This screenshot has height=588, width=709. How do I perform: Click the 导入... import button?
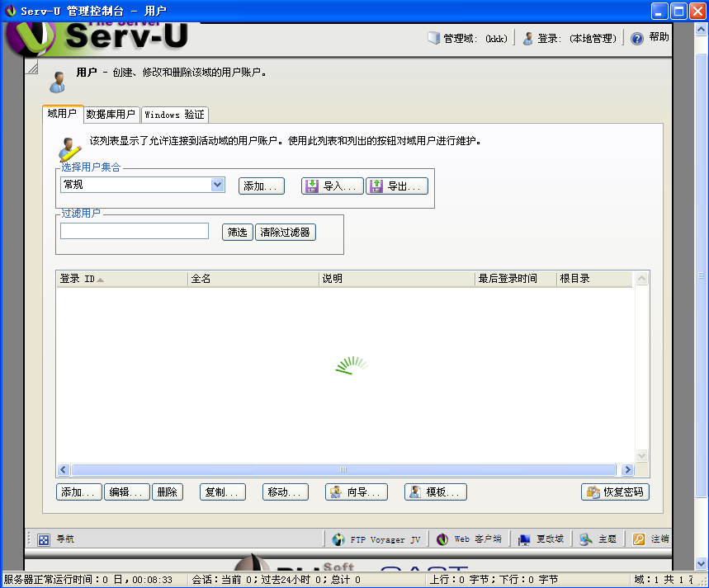point(333,186)
